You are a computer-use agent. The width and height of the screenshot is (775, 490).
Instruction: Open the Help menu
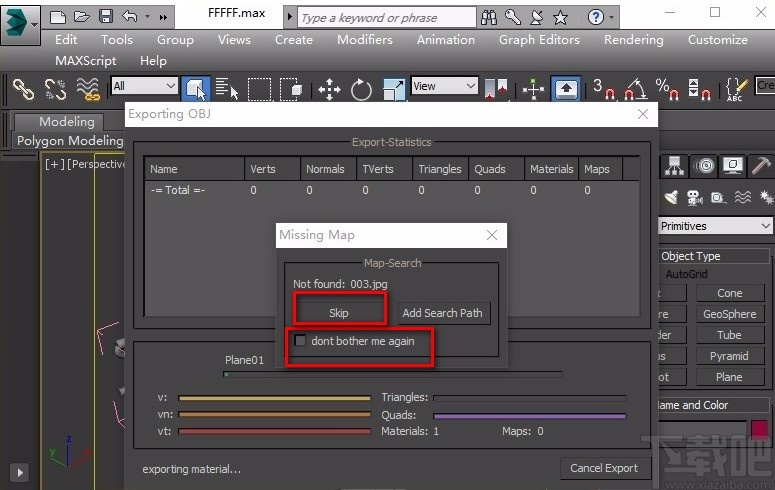coord(153,61)
